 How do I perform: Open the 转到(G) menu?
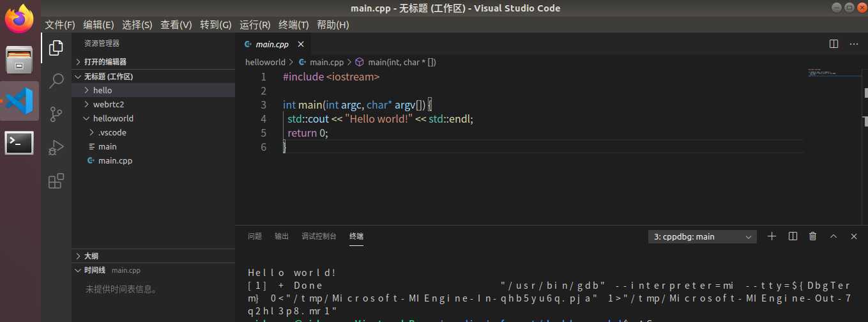point(216,24)
